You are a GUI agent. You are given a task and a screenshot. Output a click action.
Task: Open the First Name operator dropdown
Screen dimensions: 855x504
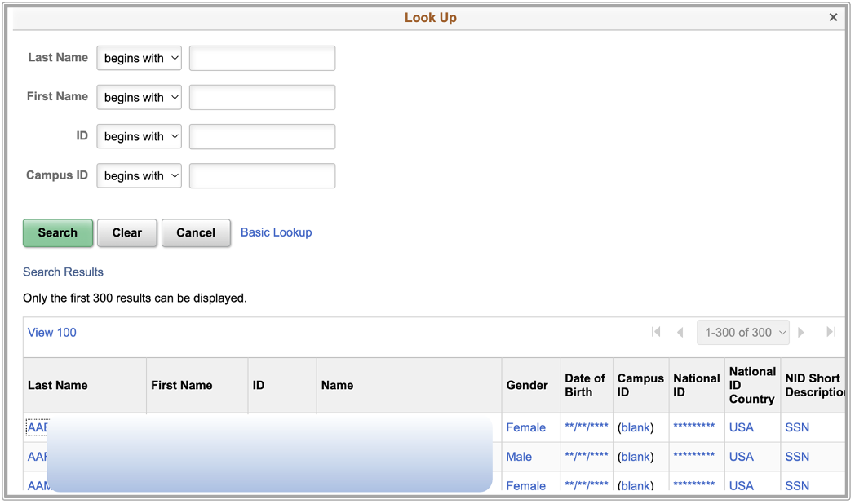140,98
